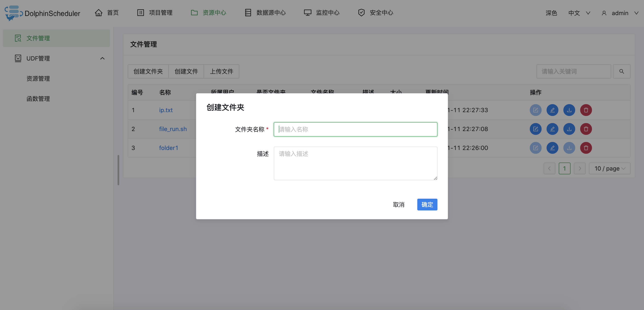Open the admin user dropdown
Viewport: 644px width, 310px height.
pyautogui.click(x=620, y=13)
